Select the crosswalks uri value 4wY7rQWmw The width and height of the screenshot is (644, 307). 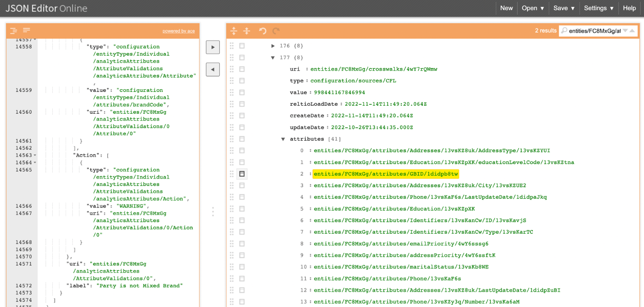374,69
